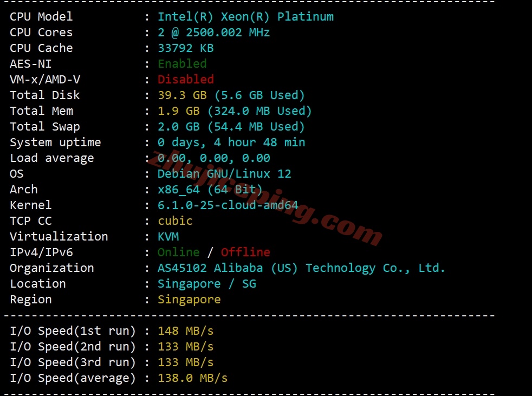Image resolution: width=532 pixels, height=396 pixels.
Task: Click the 'Region' label
Action: point(30,300)
